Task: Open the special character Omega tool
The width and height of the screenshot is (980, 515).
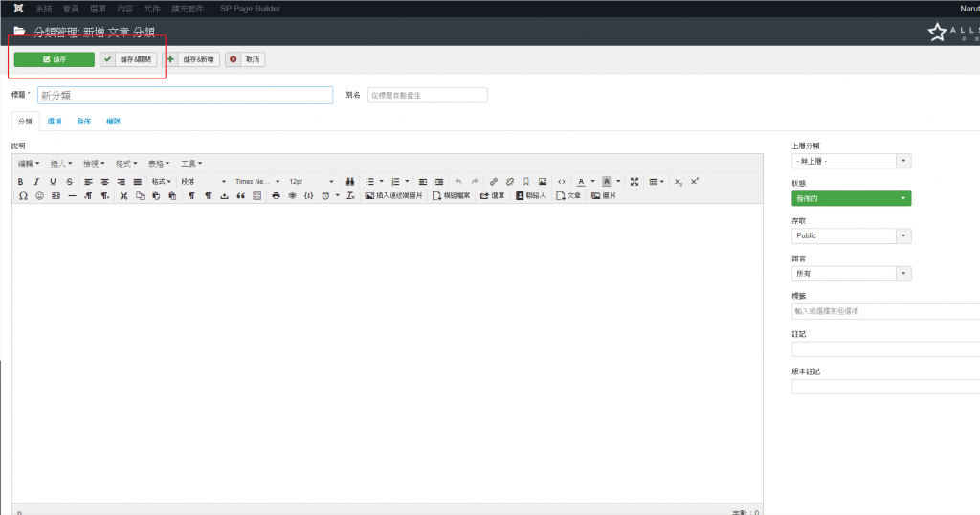Action: tap(24, 195)
